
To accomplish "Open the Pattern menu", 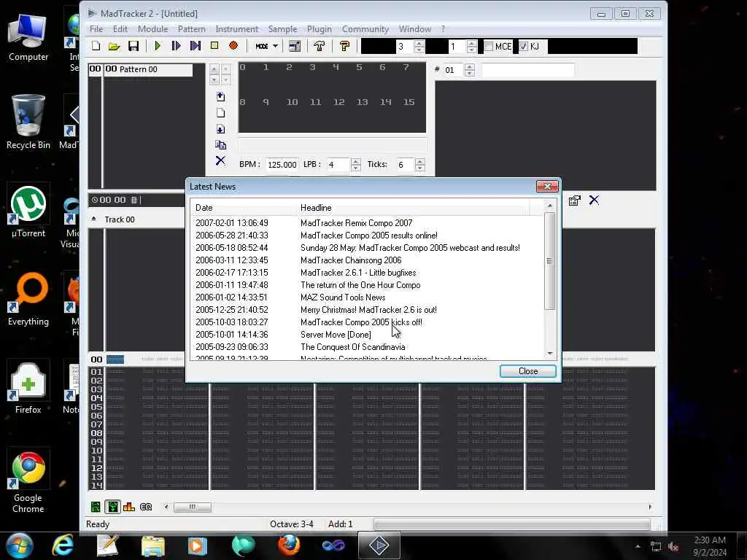I will click(x=192, y=29).
